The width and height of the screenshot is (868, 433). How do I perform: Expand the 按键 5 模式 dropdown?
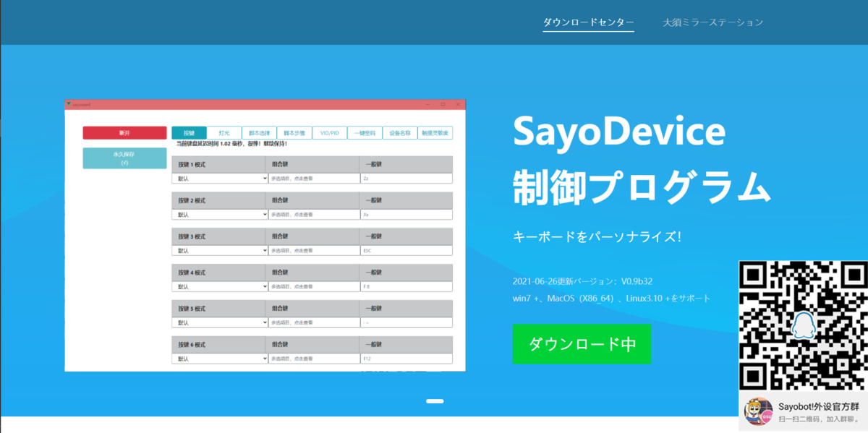tap(220, 322)
